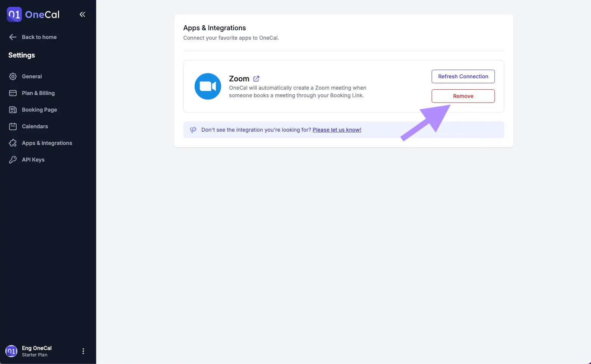Click 'Connect your favorite apps to OneCal.' text
591x364 pixels.
coord(231,38)
